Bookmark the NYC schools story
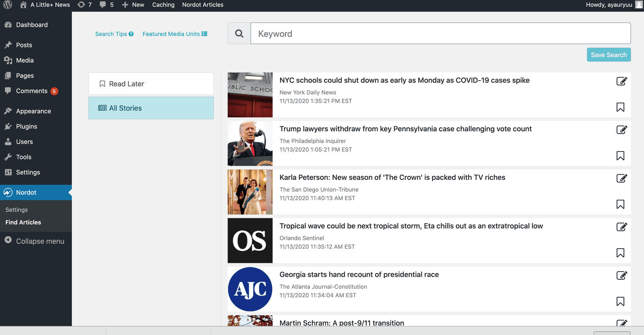Screen dimensions: 644x335 [620, 107]
